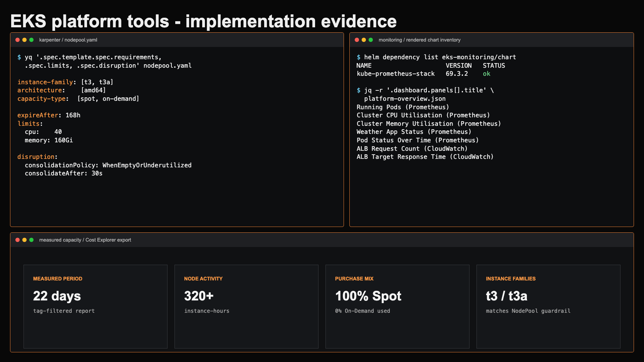This screenshot has width=644, height=362.
Task: Click the 'NODE ACTIVITY' card label
Action: (x=203, y=279)
